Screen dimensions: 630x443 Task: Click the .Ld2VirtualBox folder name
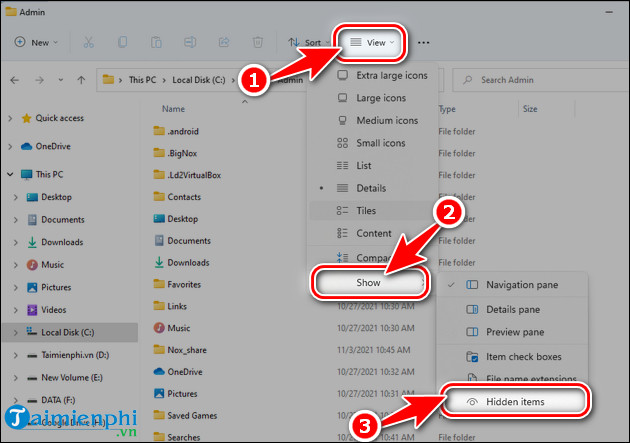[x=194, y=175]
